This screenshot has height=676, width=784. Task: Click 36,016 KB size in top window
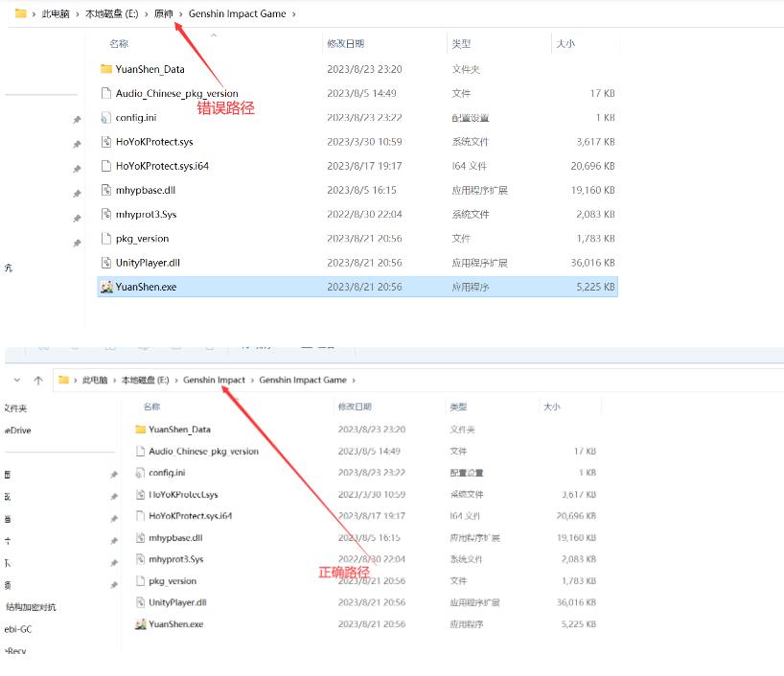[x=593, y=263]
